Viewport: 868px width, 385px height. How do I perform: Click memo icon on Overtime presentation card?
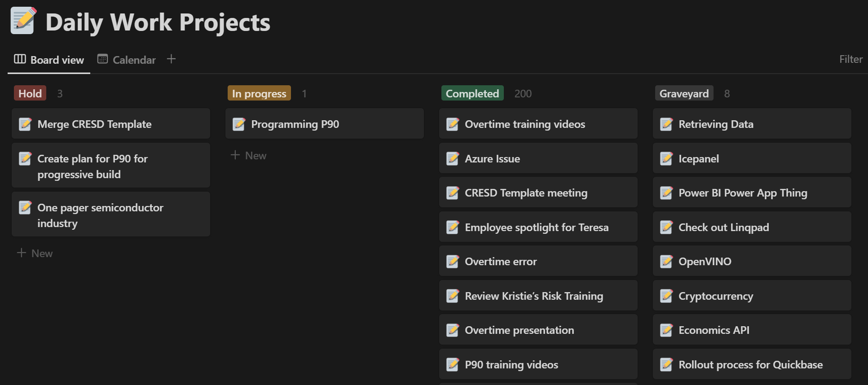pos(453,330)
